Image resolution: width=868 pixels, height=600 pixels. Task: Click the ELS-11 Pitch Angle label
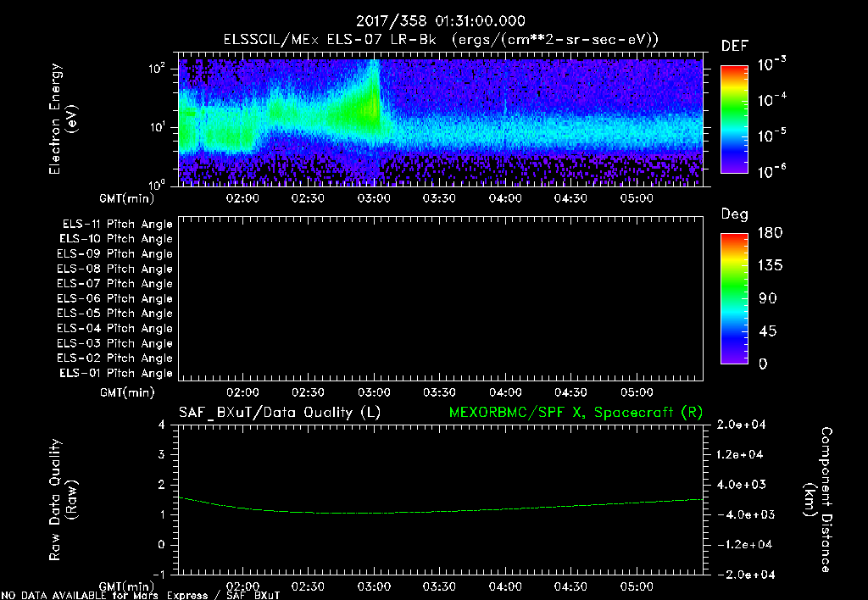click(x=117, y=225)
